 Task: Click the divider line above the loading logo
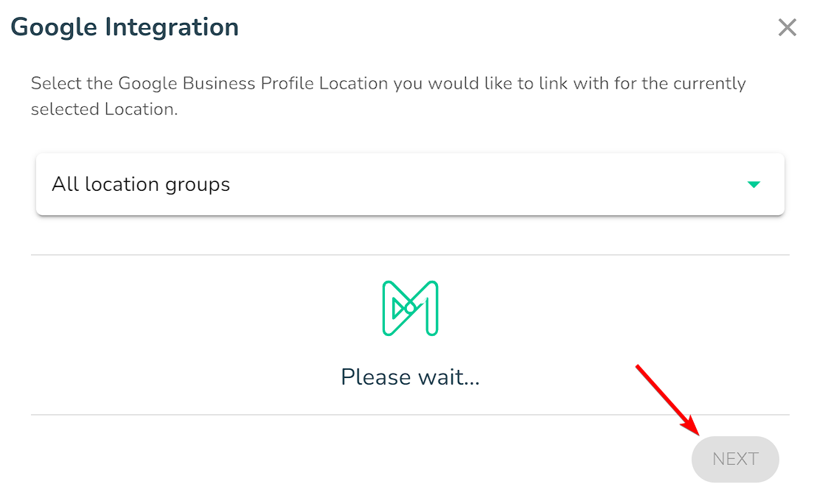point(410,255)
